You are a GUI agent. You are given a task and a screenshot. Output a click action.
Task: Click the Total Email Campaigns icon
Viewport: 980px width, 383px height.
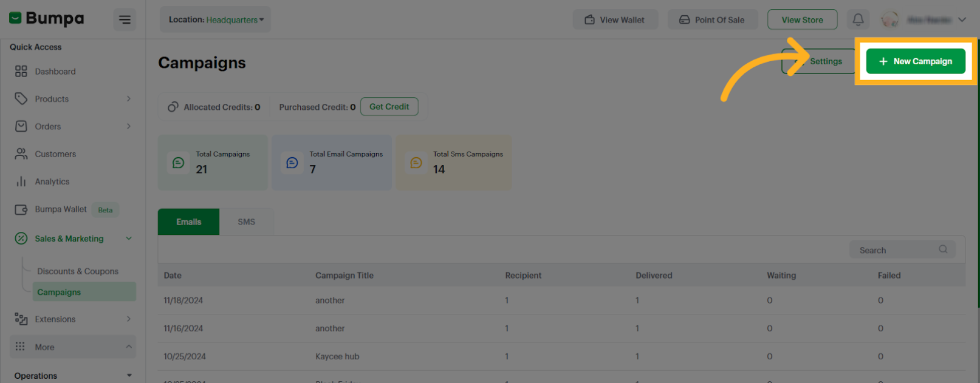[292, 163]
